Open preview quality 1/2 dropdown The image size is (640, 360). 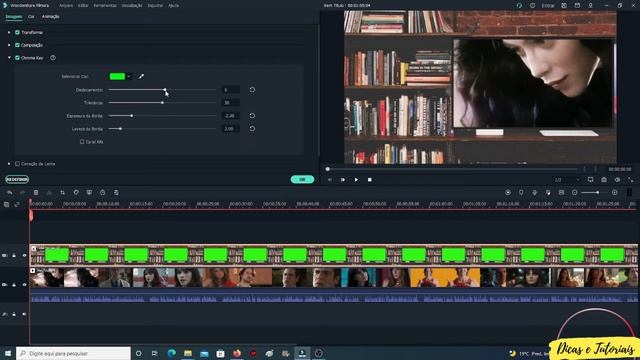pos(567,180)
